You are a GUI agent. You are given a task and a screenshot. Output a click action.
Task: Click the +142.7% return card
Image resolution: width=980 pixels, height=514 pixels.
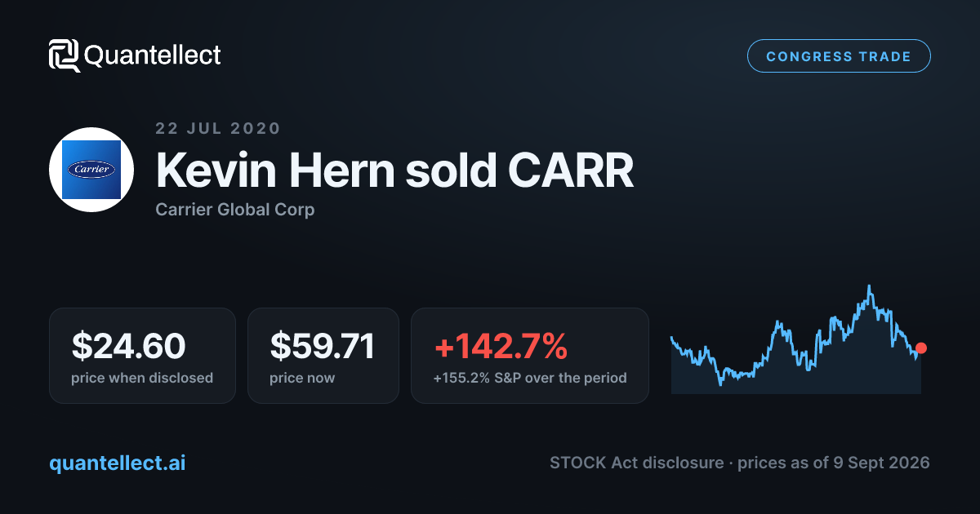tap(530, 355)
